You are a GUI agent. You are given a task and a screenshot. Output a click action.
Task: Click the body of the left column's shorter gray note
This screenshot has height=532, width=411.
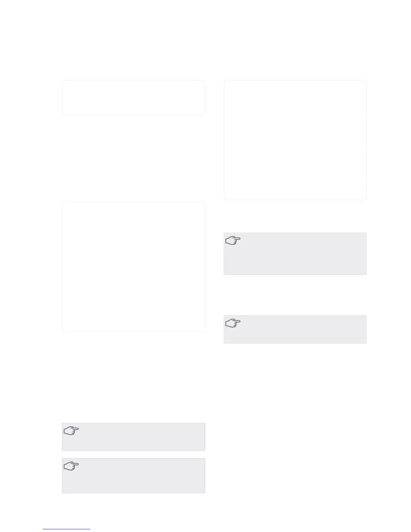pos(134,437)
